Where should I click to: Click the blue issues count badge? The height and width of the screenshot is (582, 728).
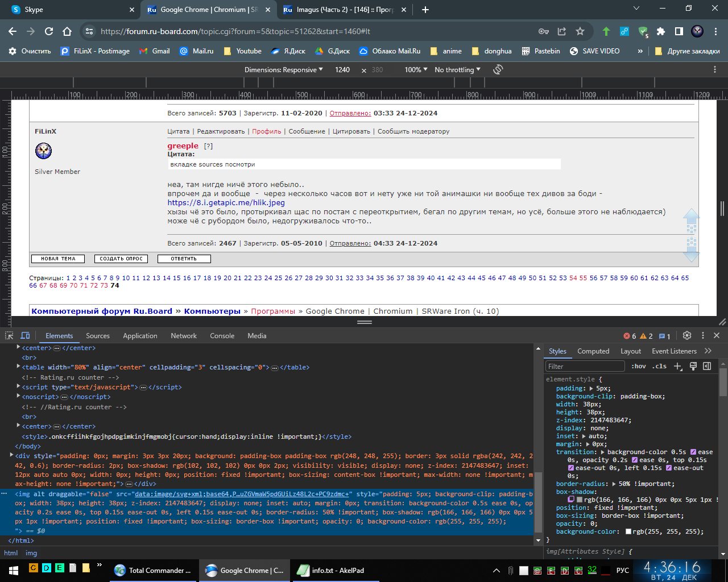[665, 336]
